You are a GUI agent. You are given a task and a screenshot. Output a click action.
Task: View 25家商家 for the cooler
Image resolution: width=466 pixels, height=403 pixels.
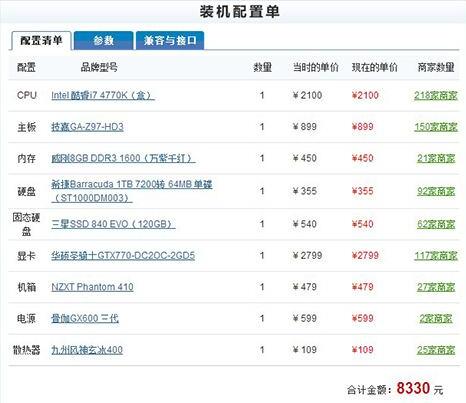pyautogui.click(x=436, y=350)
